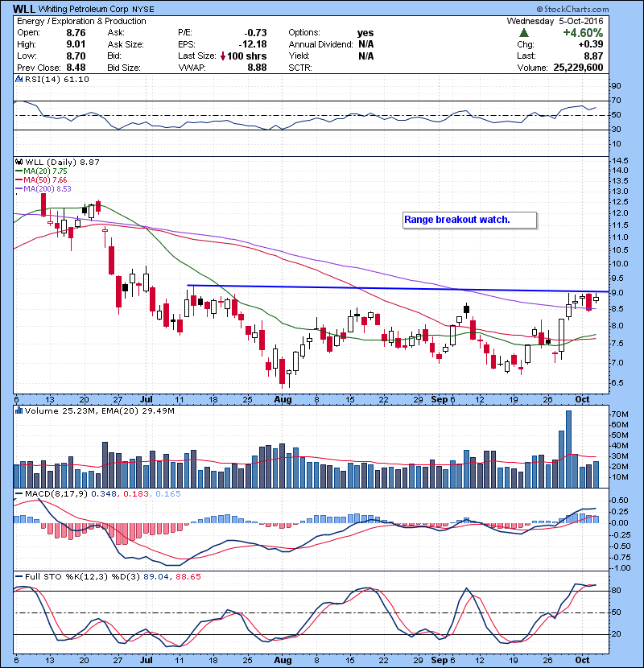Viewport: 644px width, 668px height.
Task: Click the Open value 8.76
Action: pyautogui.click(x=76, y=33)
